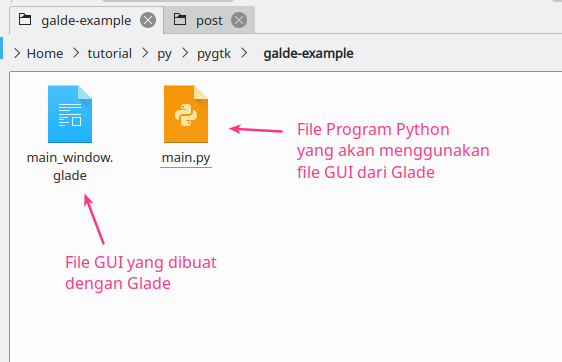
Task: Click the main_window.glade filename label
Action: coord(70,167)
